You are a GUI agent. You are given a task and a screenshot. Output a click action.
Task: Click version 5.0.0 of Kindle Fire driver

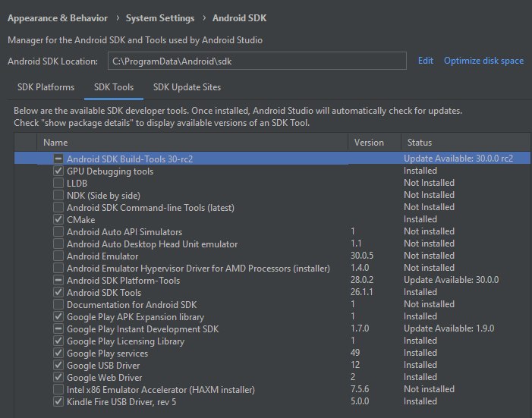[360, 401]
